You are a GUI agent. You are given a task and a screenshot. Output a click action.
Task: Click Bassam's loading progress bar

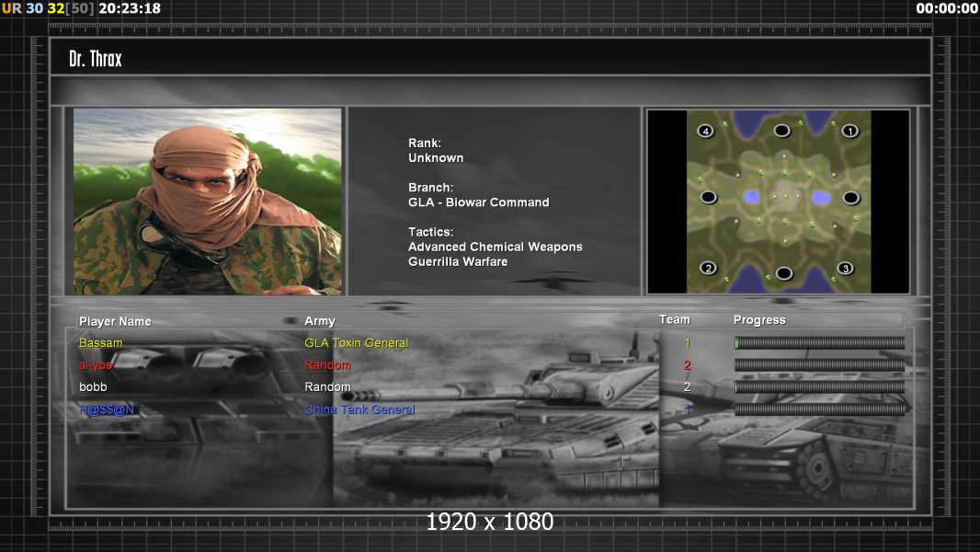(819, 343)
